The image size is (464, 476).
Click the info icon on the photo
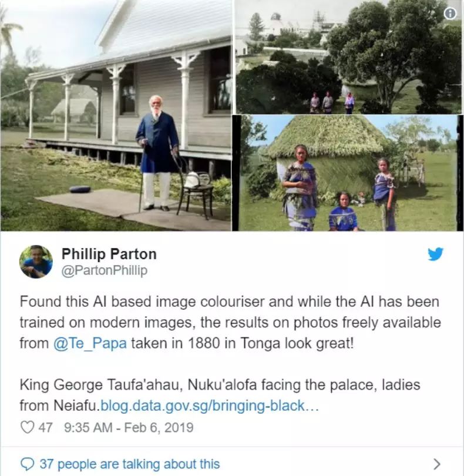[450, 14]
